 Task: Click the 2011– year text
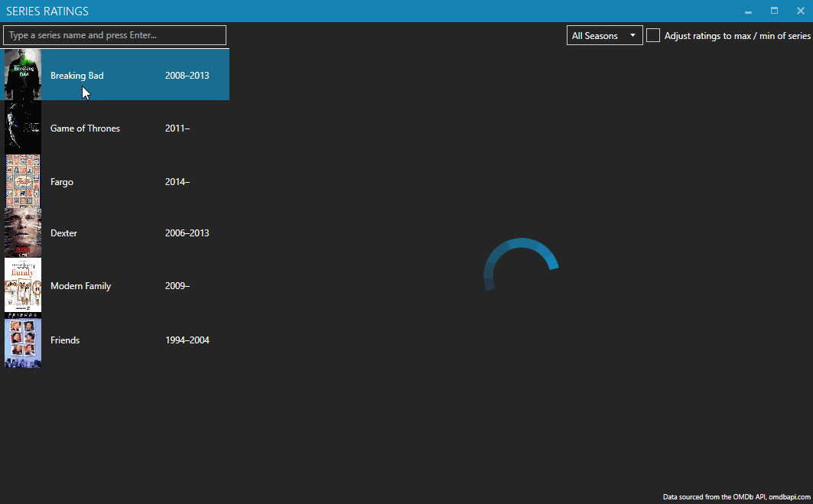[x=177, y=128]
